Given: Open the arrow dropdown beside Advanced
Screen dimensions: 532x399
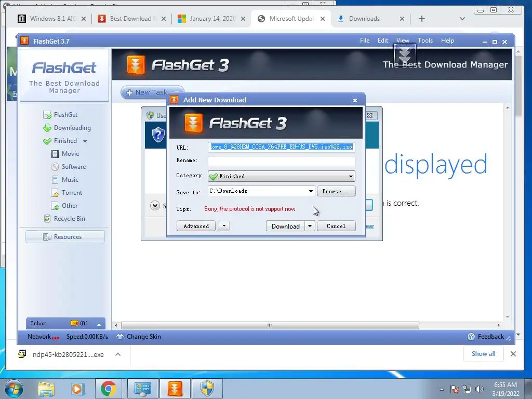Looking at the screenshot, I should [224, 226].
